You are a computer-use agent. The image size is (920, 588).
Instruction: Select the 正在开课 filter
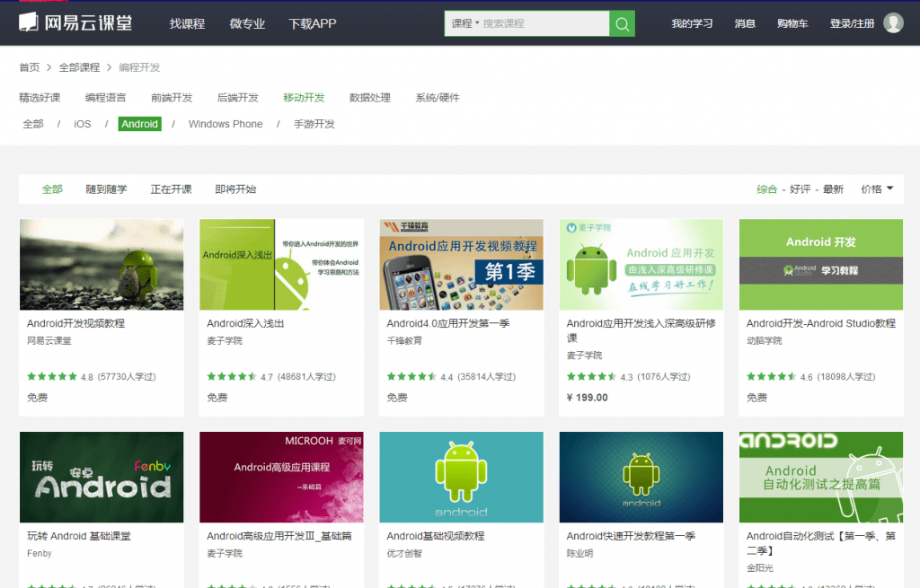coord(170,189)
